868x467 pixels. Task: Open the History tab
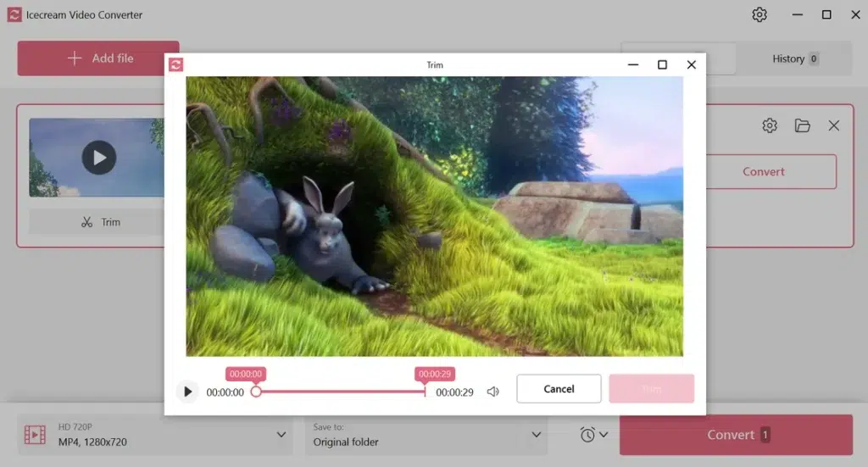pos(794,58)
